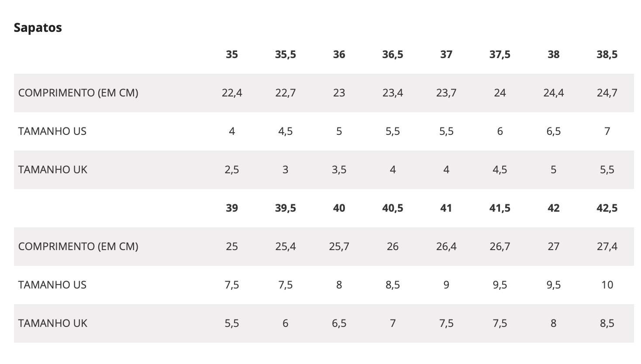Click the 41,5 size column header
Screen dimensions: 641x364
500,208
